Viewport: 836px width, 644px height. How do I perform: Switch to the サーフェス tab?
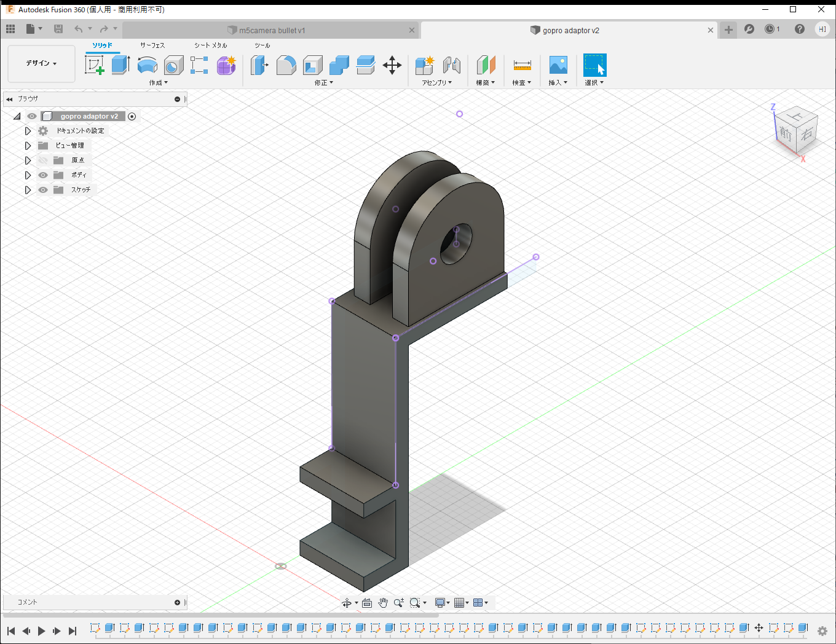(x=152, y=45)
